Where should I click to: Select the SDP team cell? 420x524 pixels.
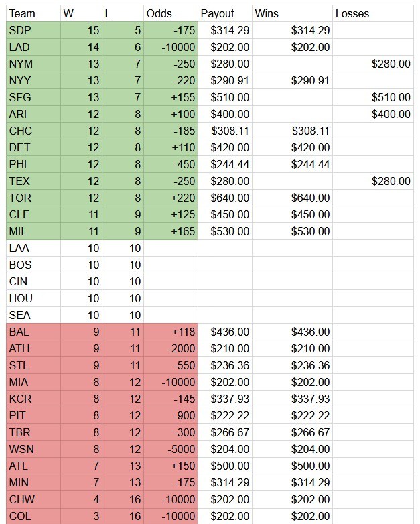pos(32,31)
